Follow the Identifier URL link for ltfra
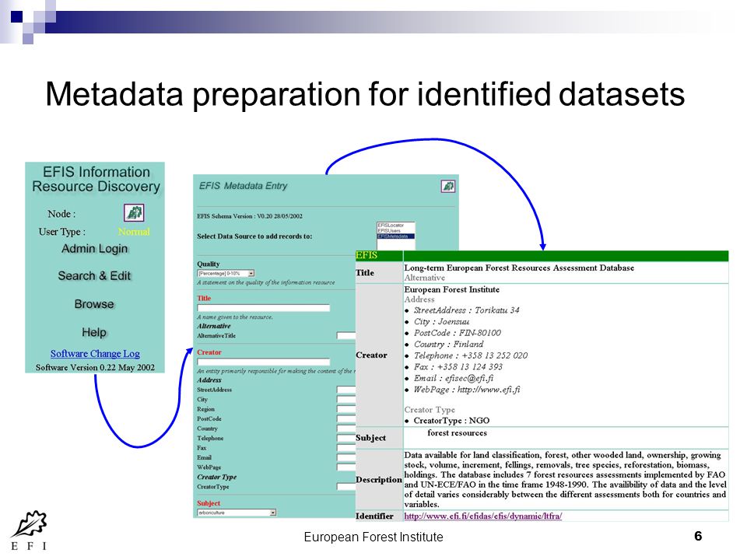The height and width of the screenshot is (560, 747). (x=483, y=516)
